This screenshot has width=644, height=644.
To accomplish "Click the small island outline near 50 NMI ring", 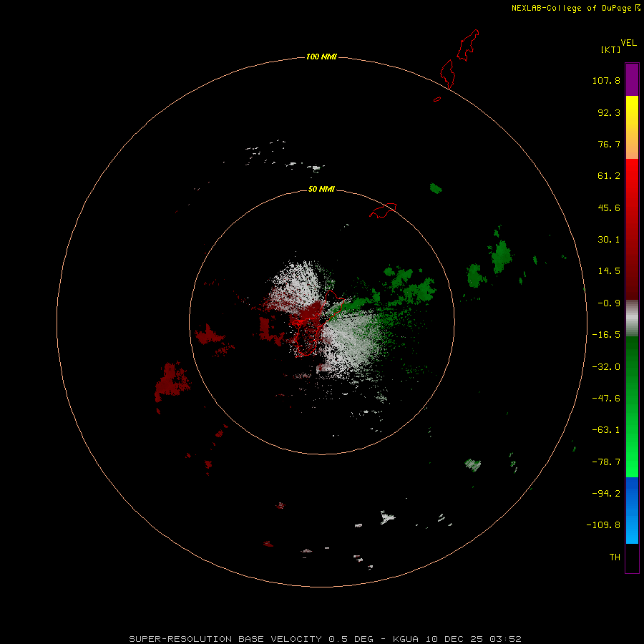I will (383, 210).
